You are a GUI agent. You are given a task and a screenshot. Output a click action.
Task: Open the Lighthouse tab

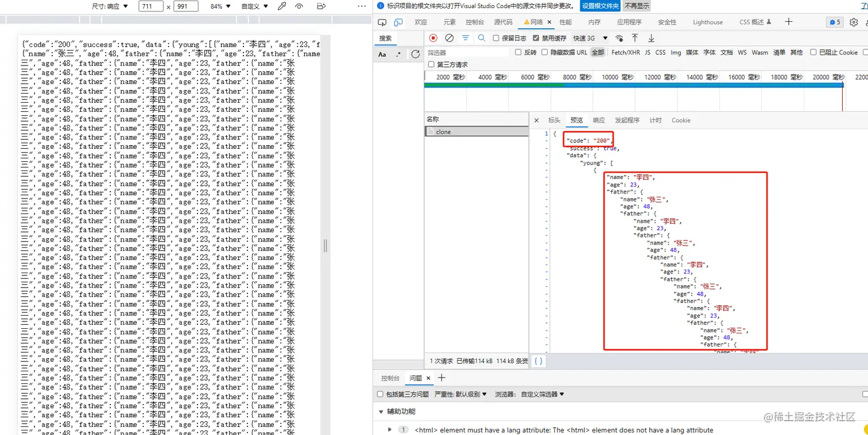tap(708, 22)
